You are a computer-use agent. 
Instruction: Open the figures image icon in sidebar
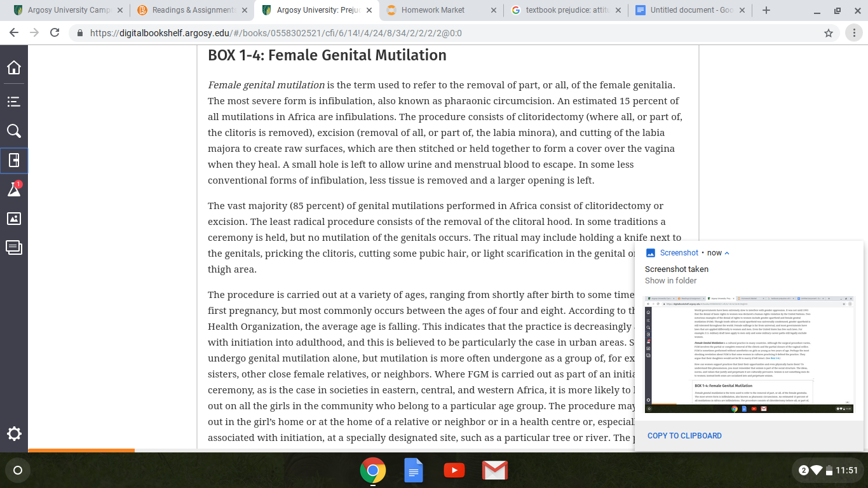point(14,219)
